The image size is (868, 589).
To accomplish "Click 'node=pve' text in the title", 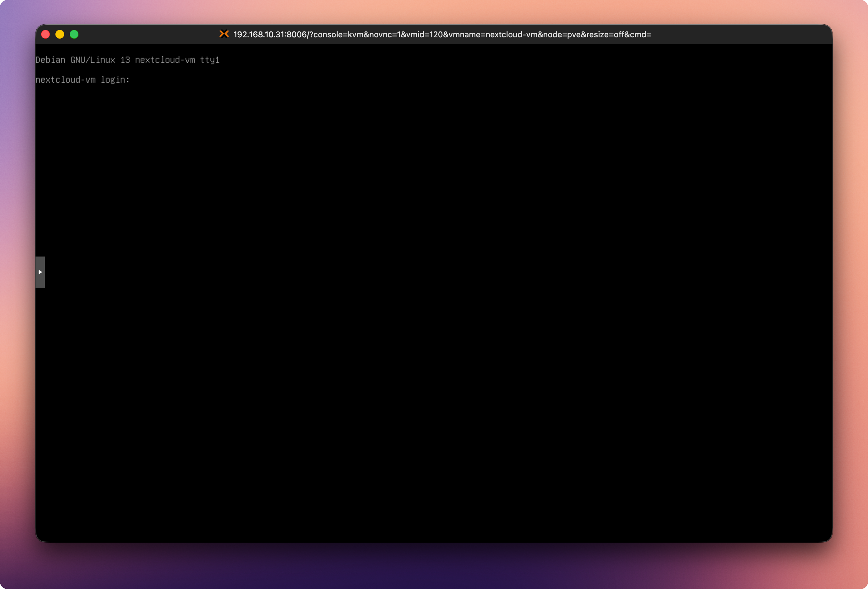I will (562, 35).
